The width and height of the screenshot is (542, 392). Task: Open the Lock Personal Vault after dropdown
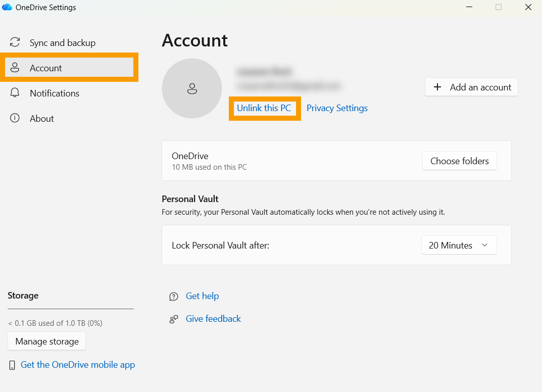tap(459, 246)
